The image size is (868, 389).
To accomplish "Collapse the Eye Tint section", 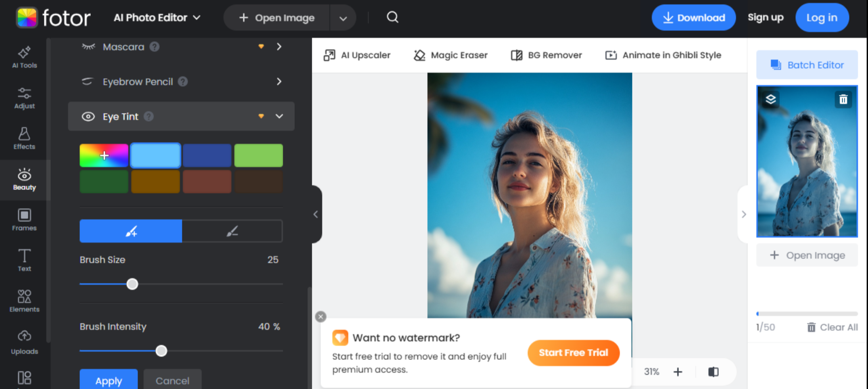I will coord(279,117).
